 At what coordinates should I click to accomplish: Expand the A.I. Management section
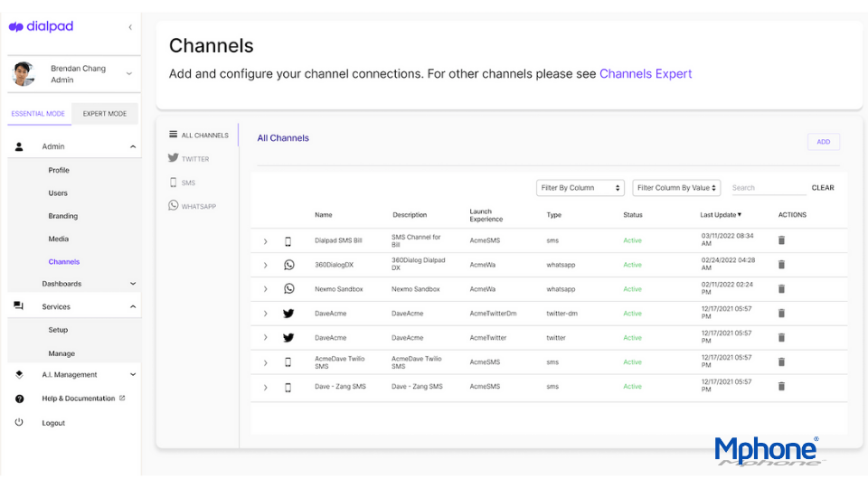click(133, 374)
